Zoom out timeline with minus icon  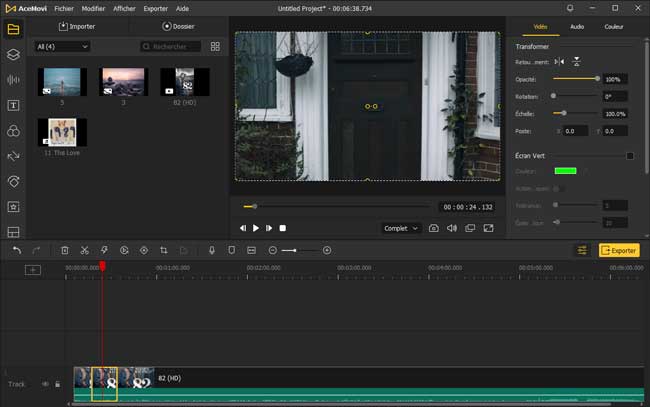272,250
